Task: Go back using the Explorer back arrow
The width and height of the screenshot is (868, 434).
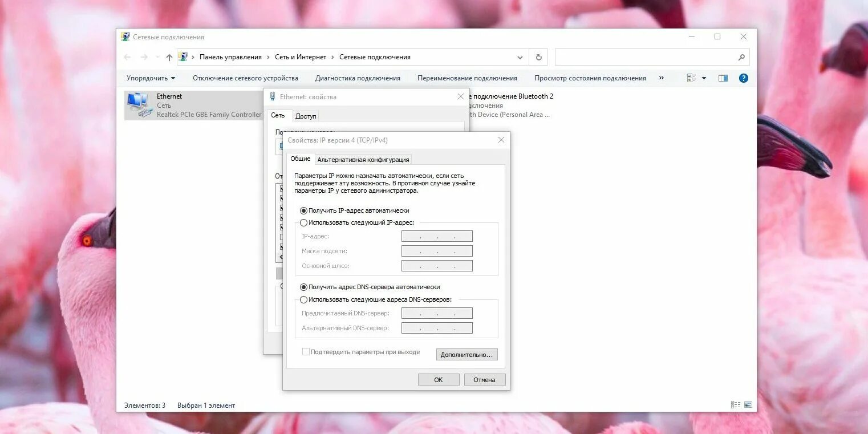Action: [127, 57]
